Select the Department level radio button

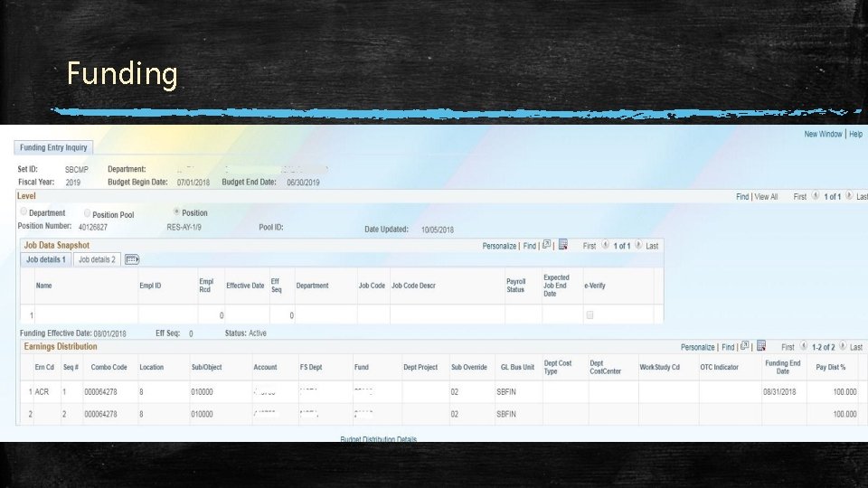coord(24,211)
